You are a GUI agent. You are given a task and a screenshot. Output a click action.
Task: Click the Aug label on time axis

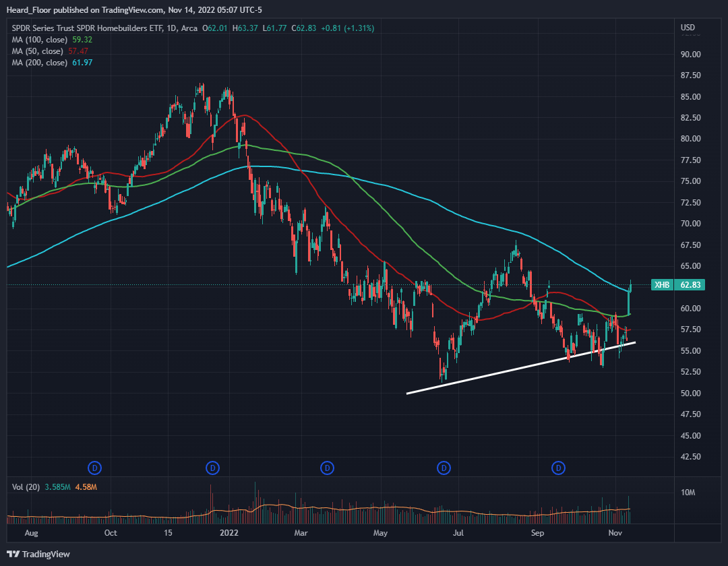click(x=31, y=533)
